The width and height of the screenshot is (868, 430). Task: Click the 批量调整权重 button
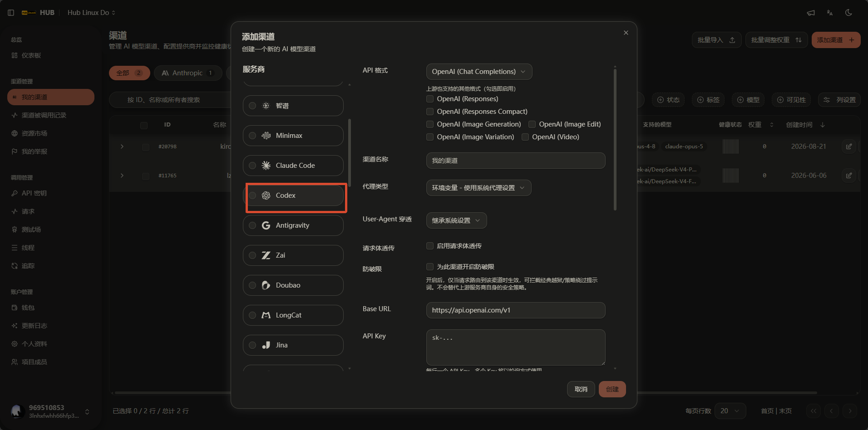coord(777,40)
